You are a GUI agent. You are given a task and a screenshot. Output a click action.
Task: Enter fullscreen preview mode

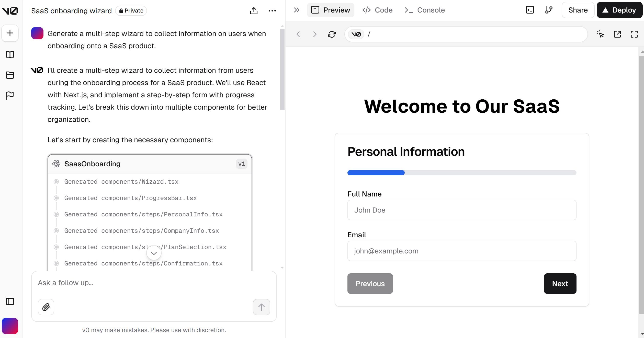[x=634, y=34]
